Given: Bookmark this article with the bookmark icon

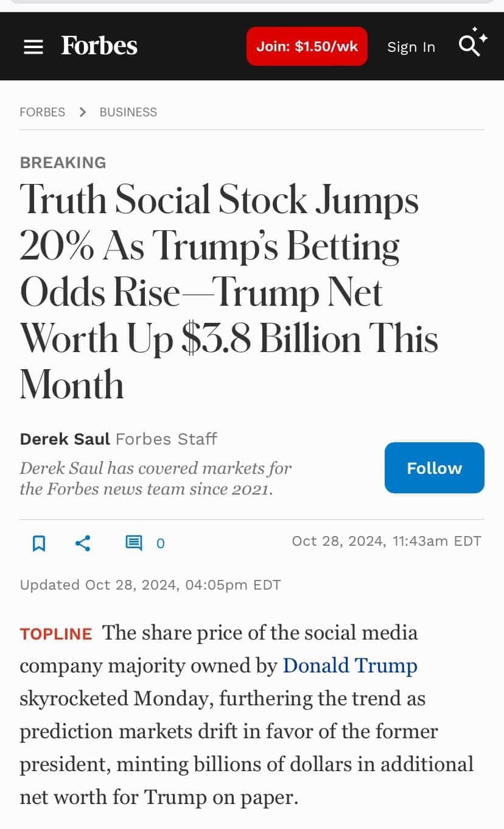Looking at the screenshot, I should 38,543.
